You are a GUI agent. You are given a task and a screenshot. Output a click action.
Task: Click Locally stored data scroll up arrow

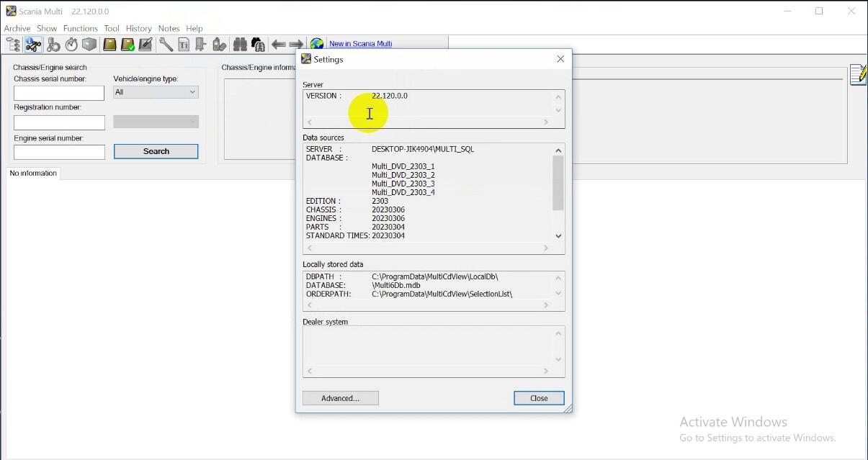click(x=558, y=278)
